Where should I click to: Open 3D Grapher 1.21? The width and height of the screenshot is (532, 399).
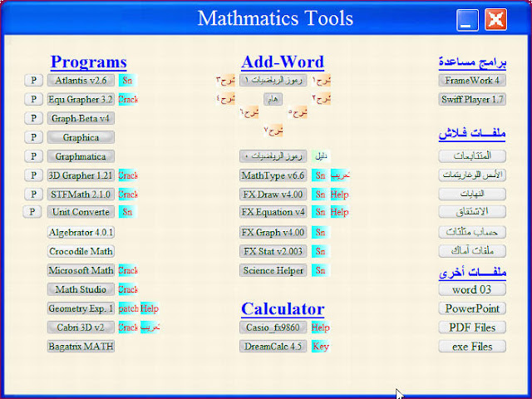81,175
